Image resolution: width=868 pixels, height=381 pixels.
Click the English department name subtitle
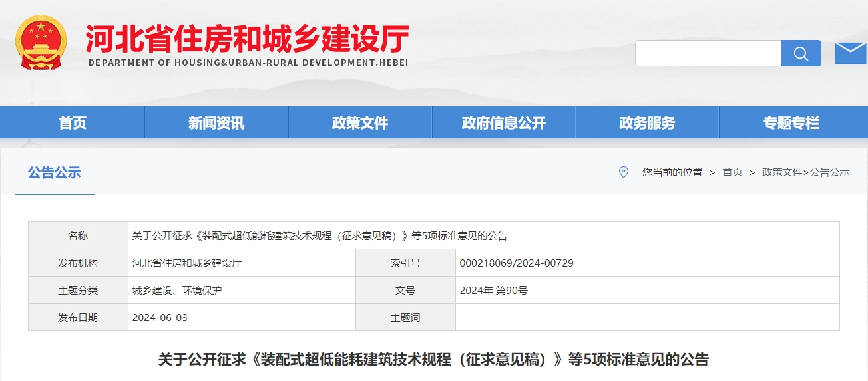(x=248, y=63)
